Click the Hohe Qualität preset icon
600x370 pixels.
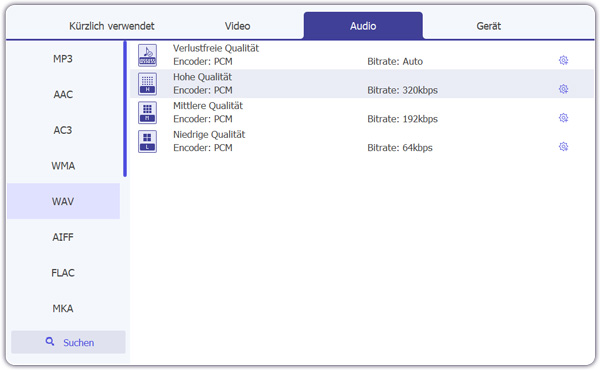pyautogui.click(x=147, y=84)
